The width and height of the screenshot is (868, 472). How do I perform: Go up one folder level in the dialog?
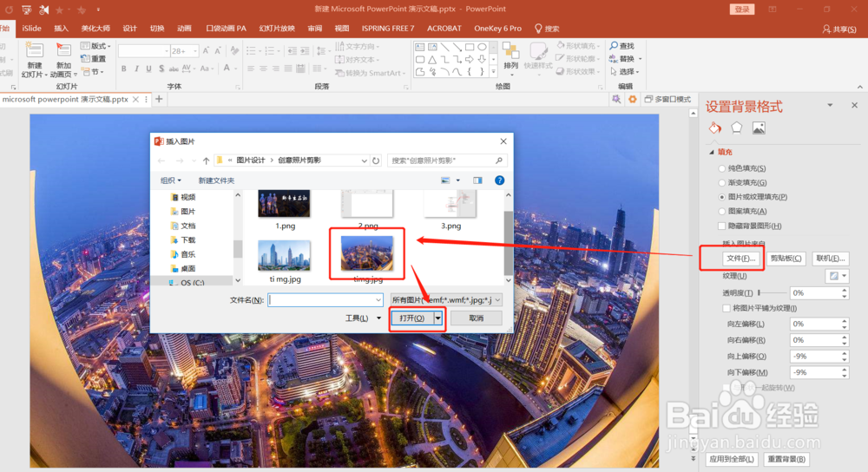206,161
